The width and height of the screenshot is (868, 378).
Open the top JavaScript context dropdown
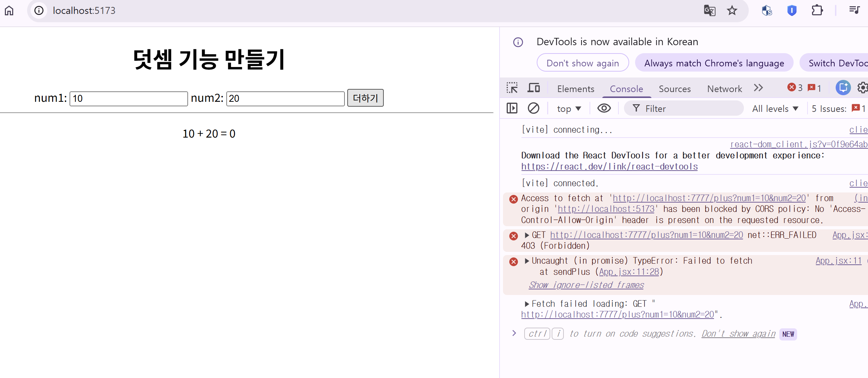click(x=569, y=109)
